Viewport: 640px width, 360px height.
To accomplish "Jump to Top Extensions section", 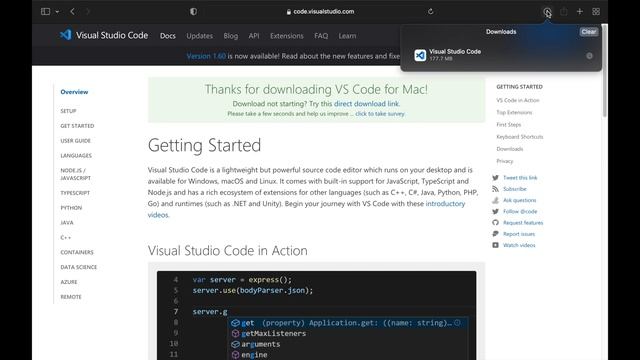I will [514, 113].
